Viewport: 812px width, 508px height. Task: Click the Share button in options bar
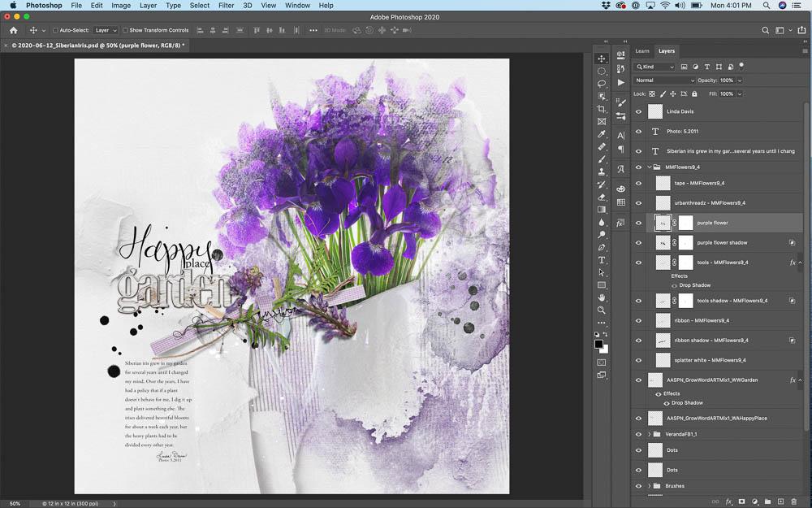[x=803, y=30]
